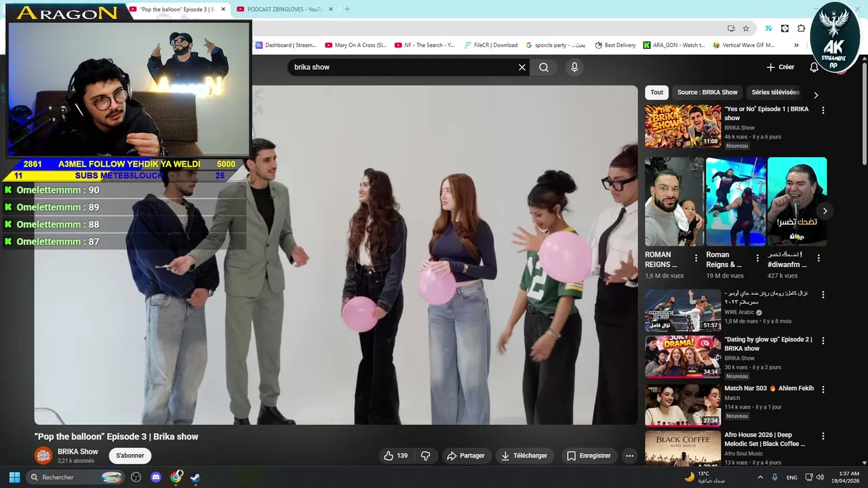Click the magnifier search button
This screenshot has width=868, height=488.
(x=544, y=67)
